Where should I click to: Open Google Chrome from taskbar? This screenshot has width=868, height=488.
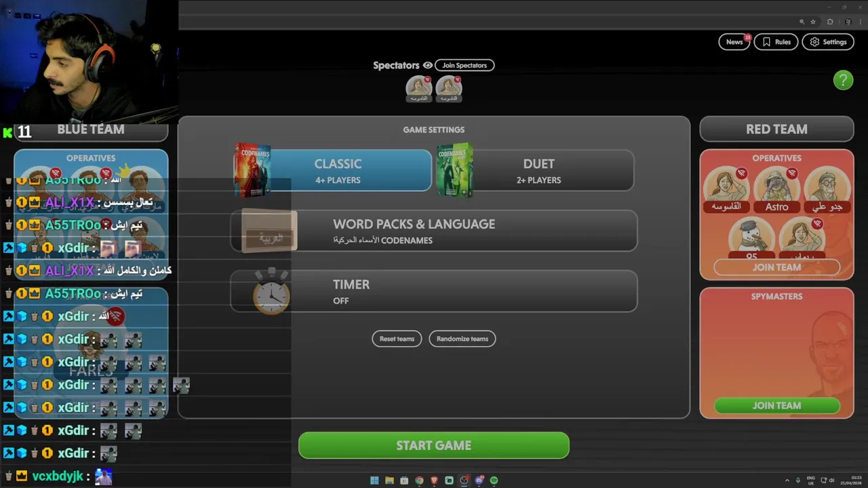click(419, 481)
